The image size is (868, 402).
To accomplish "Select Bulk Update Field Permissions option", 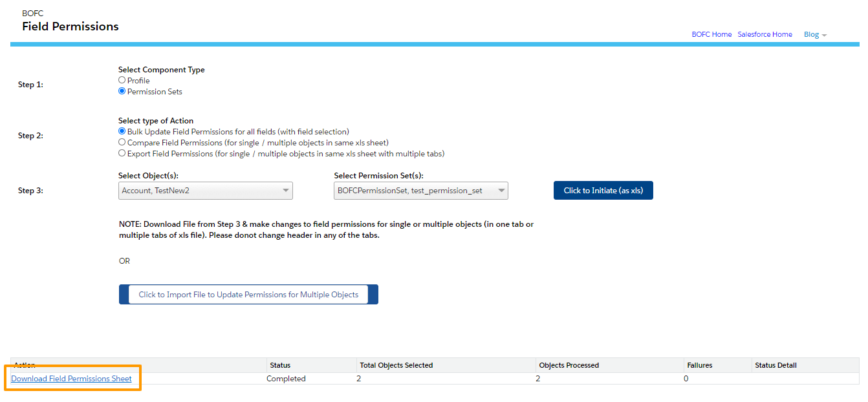I will (x=122, y=132).
